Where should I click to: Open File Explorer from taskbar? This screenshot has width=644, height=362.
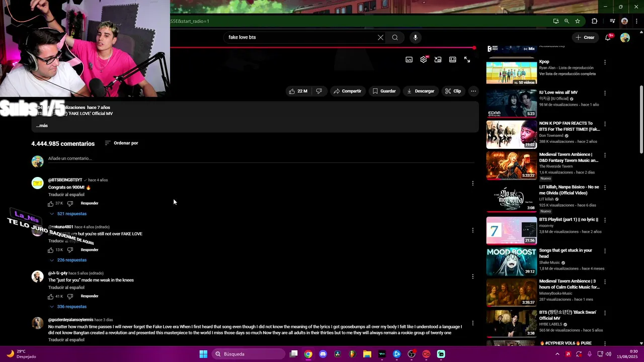367,354
